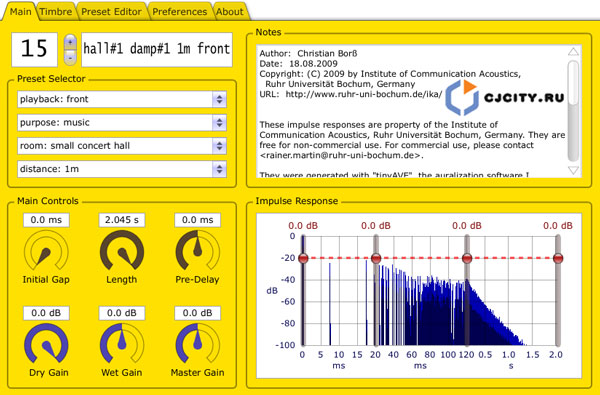Click the Notes scrollbar thumb
Screen dimensions: 600x395
point(573,82)
